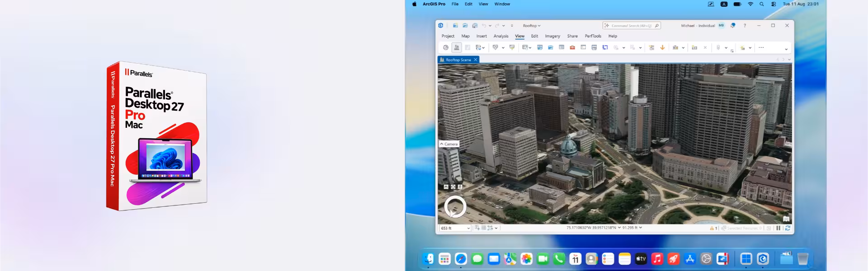Click the refresh icon in status bar
The width and height of the screenshot is (868, 271).
coord(788,228)
